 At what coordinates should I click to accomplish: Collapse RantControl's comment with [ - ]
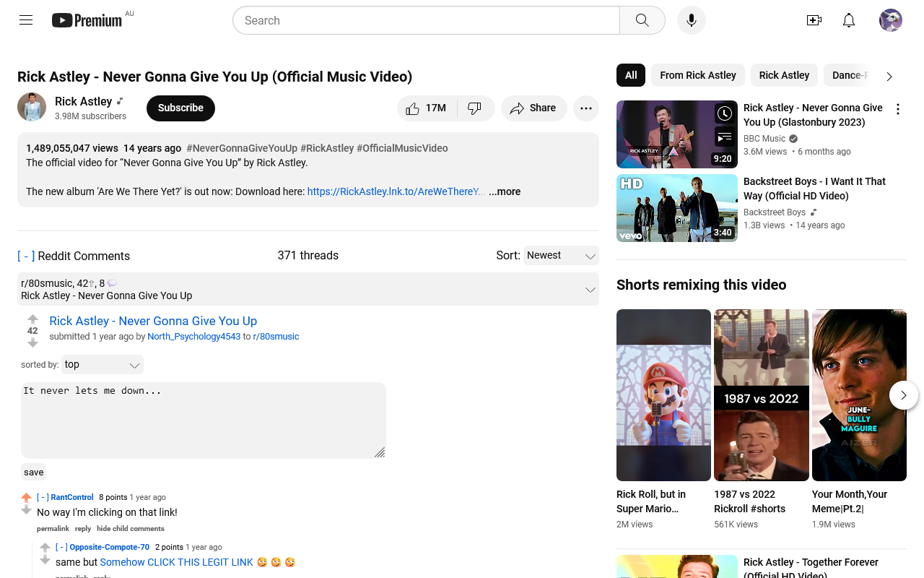43,497
